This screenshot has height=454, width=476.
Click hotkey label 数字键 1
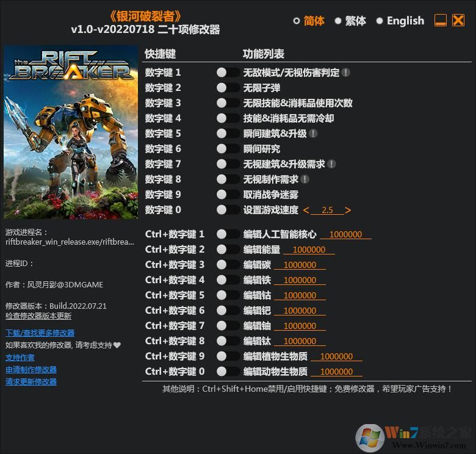163,73
